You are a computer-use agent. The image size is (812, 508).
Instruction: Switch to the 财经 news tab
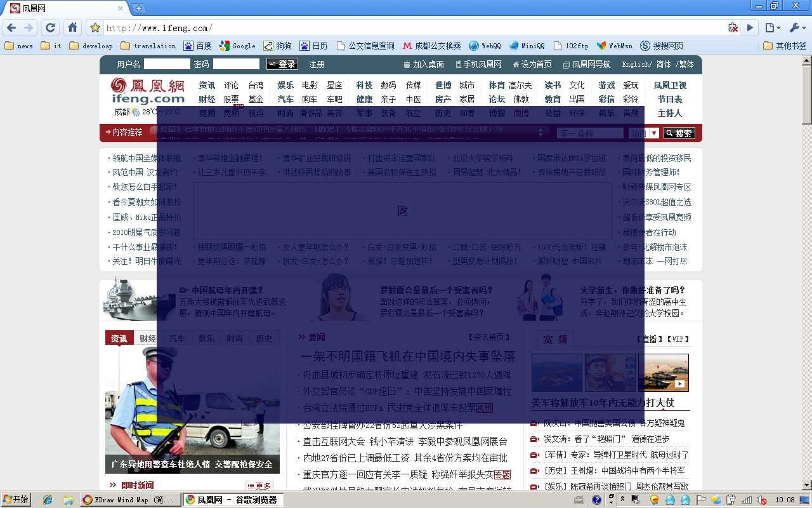148,338
